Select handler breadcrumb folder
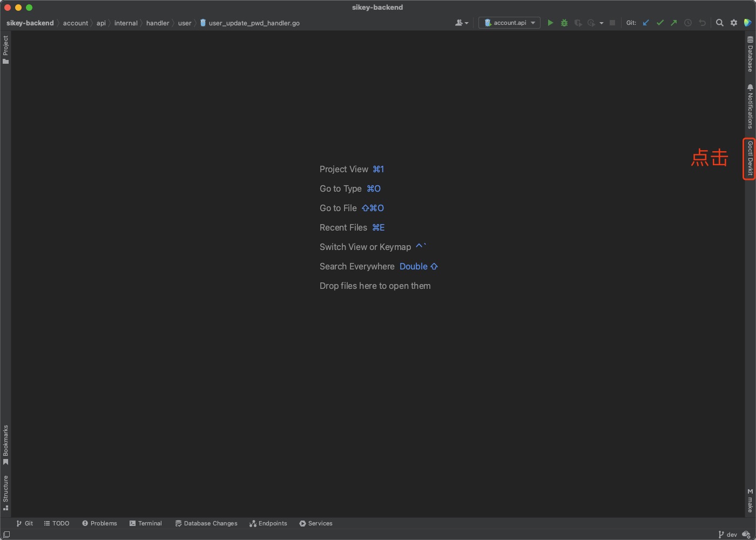The width and height of the screenshot is (756, 540). (x=158, y=23)
